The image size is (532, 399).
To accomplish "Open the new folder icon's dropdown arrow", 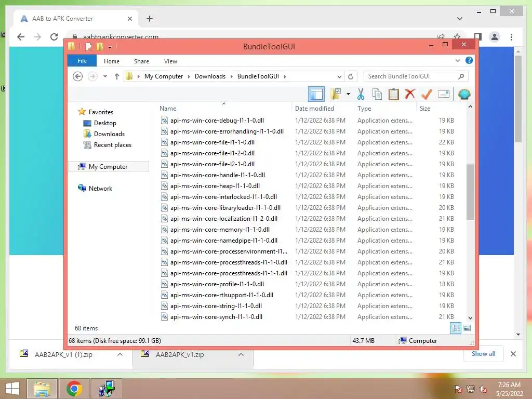I will point(348,94).
